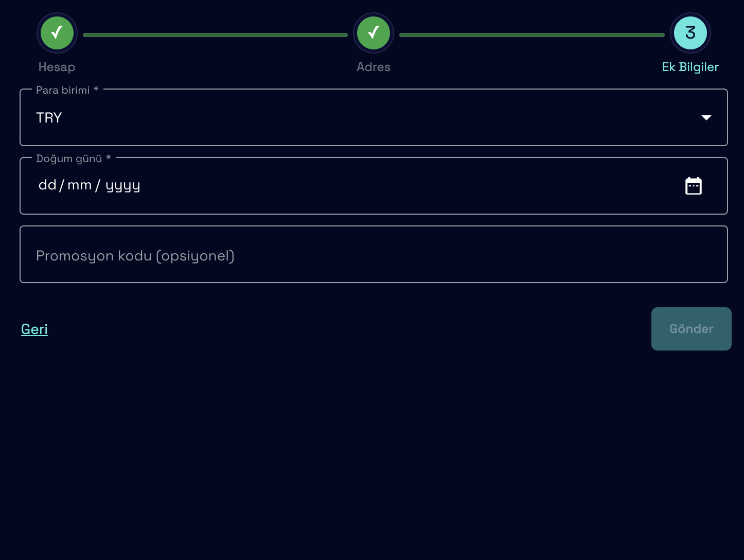744x560 pixels.
Task: Focus the Promosyon kodu input field
Action: pyautogui.click(x=374, y=255)
